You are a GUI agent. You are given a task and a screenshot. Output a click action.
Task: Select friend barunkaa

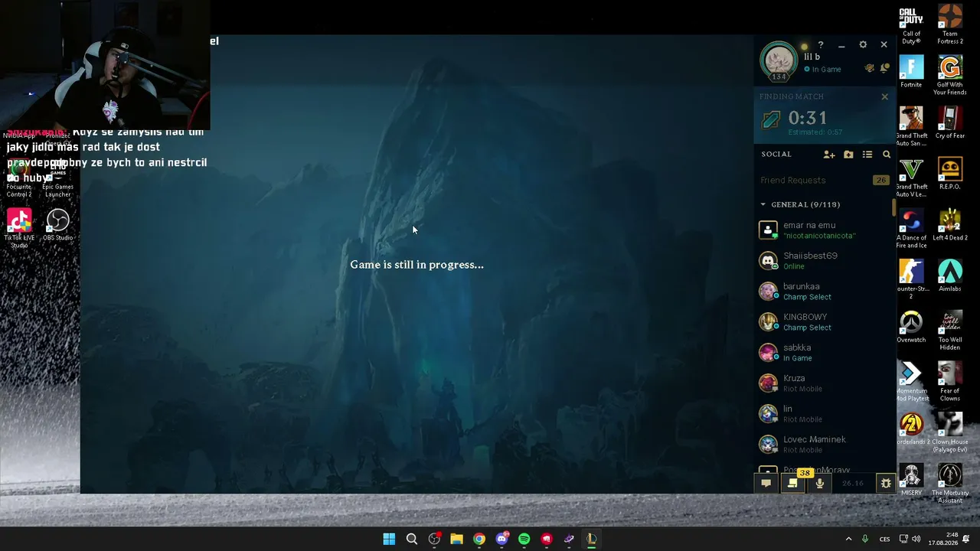(x=824, y=291)
